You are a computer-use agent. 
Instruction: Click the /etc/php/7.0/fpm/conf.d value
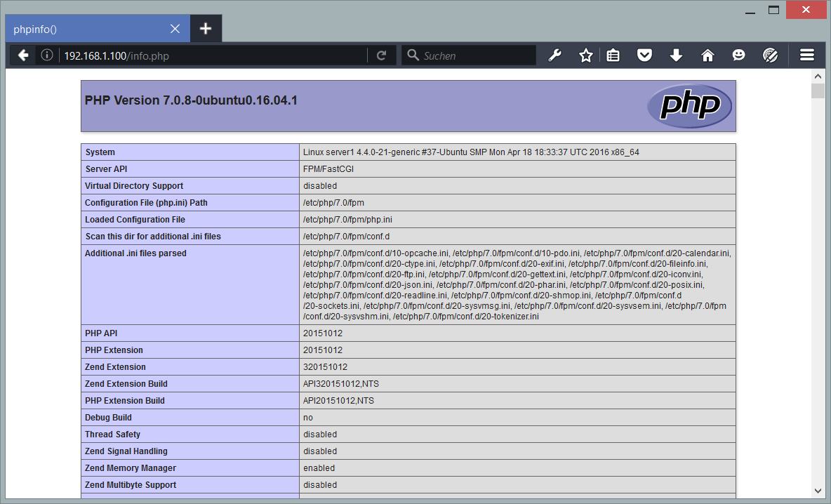point(346,237)
